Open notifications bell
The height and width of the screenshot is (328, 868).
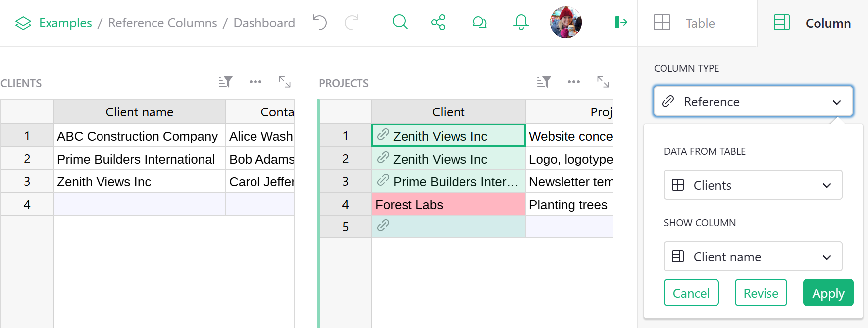[521, 22]
